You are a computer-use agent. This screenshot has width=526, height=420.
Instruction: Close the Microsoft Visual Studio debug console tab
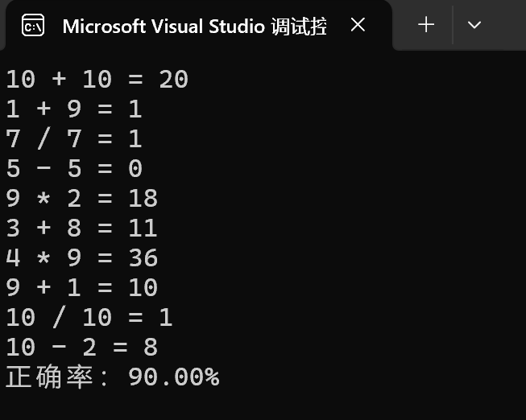pyautogui.click(x=358, y=25)
